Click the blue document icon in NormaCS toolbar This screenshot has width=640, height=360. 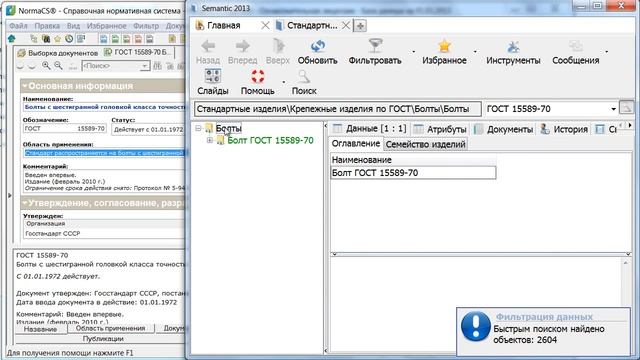[104, 39]
